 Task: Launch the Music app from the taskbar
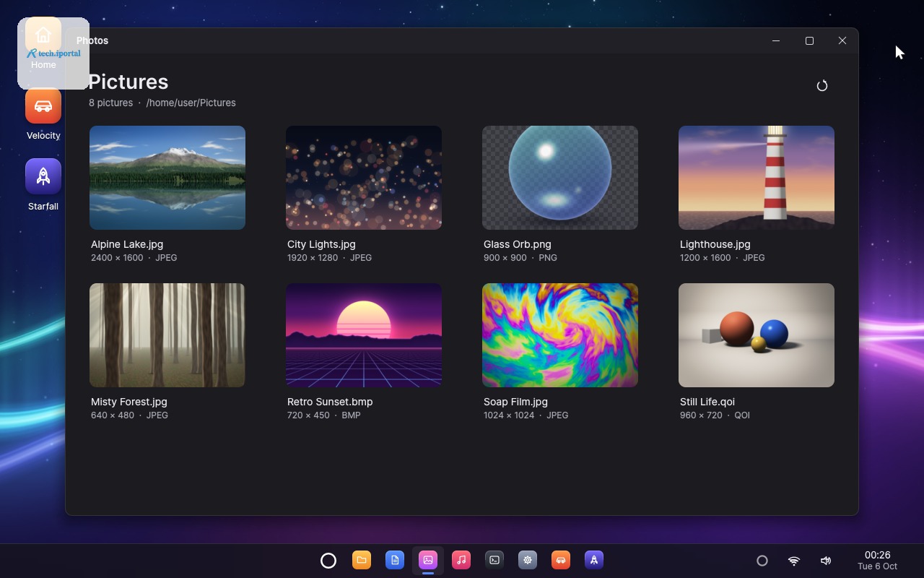click(461, 560)
